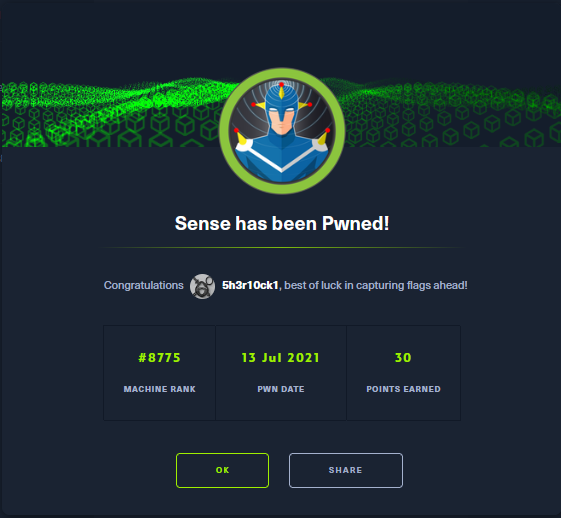The width and height of the screenshot is (561, 518).
Task: Click the green ring around the Sense avatar
Action: point(224,131)
